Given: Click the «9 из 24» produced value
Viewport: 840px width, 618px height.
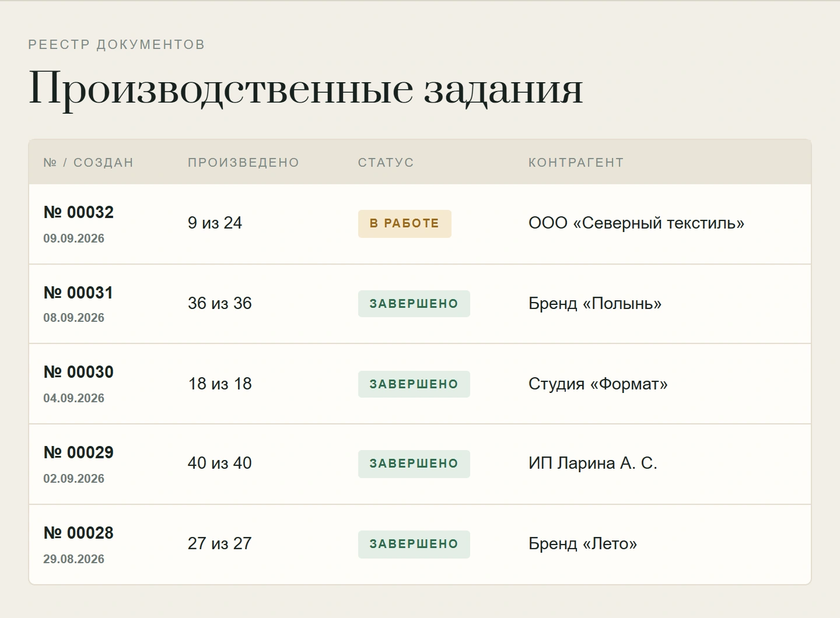Looking at the screenshot, I should [215, 223].
